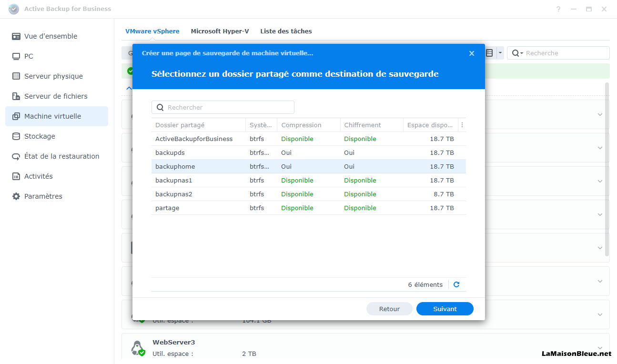Click the search magnifier in dialog
The width and height of the screenshot is (617, 364).
pyautogui.click(x=160, y=107)
